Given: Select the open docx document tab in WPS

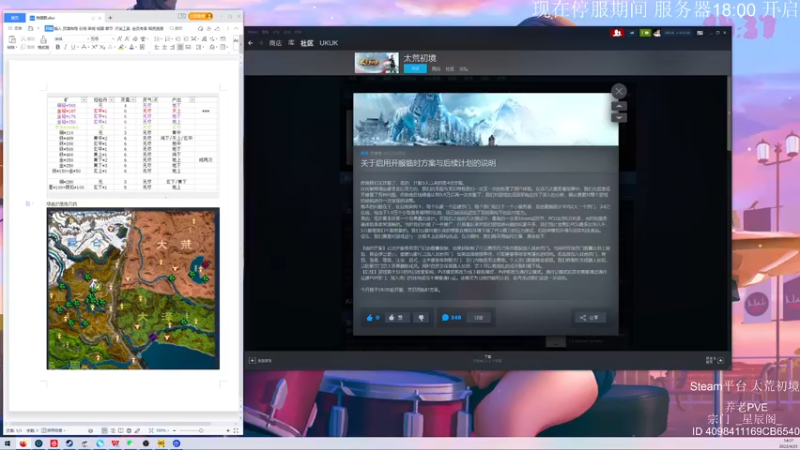Looking at the screenshot, I should click(65, 18).
